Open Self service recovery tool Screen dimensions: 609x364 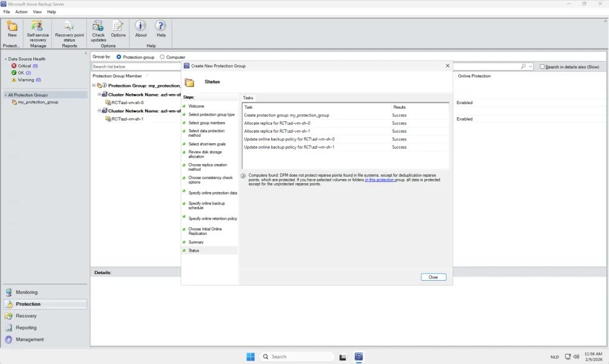(37, 26)
